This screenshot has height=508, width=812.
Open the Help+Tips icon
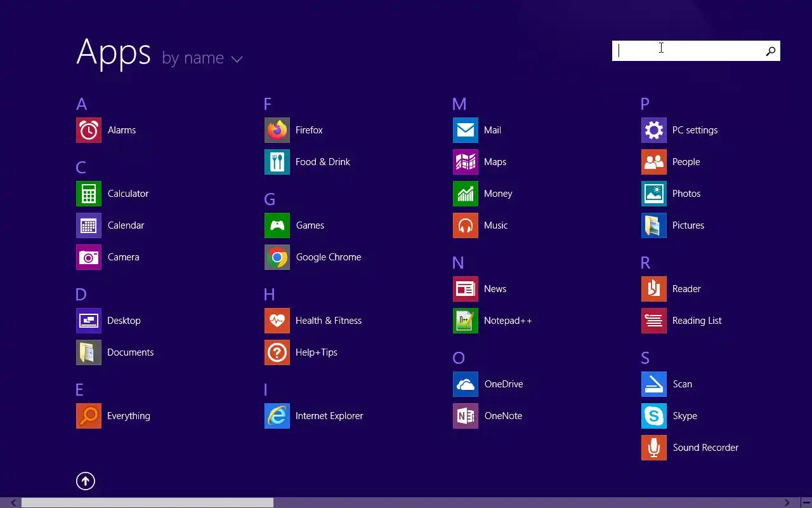click(x=277, y=352)
